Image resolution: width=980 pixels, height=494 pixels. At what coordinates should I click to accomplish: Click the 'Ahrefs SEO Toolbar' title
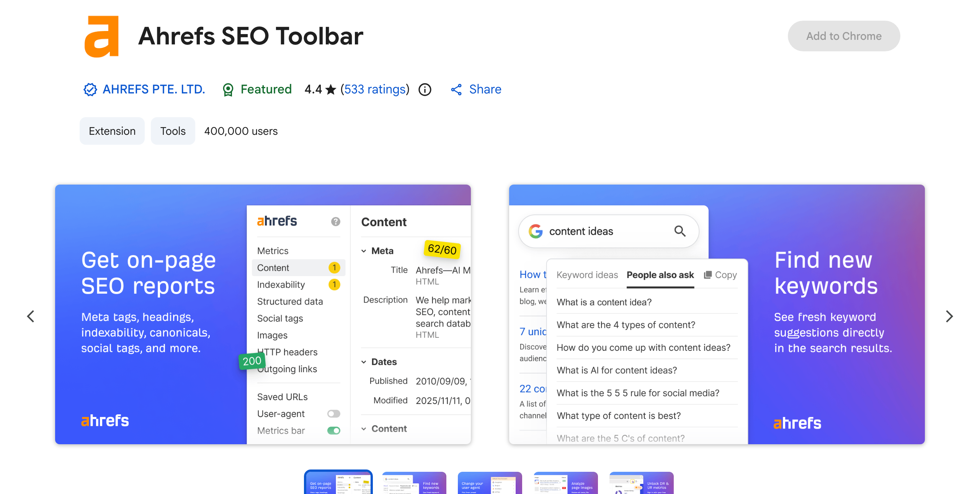click(x=251, y=36)
